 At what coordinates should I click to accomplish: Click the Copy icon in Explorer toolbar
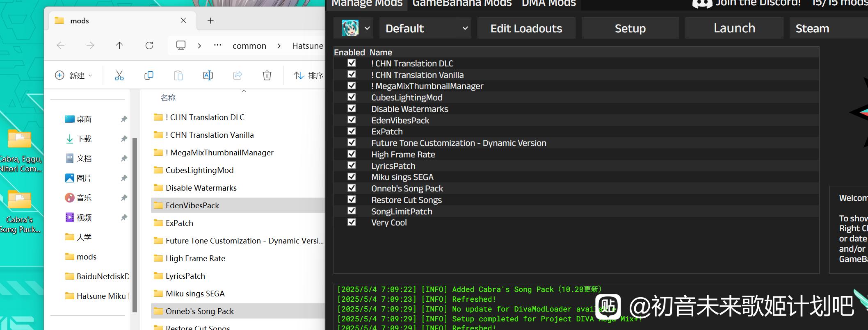click(x=149, y=75)
